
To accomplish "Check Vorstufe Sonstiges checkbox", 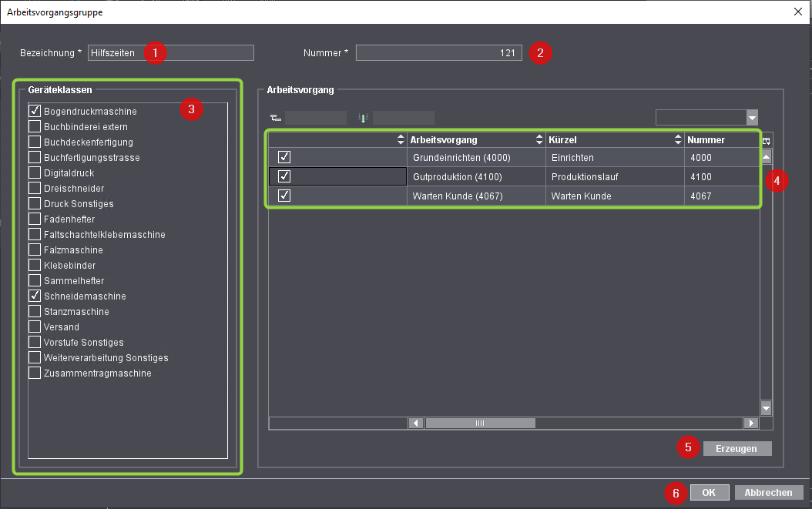I will tap(35, 342).
